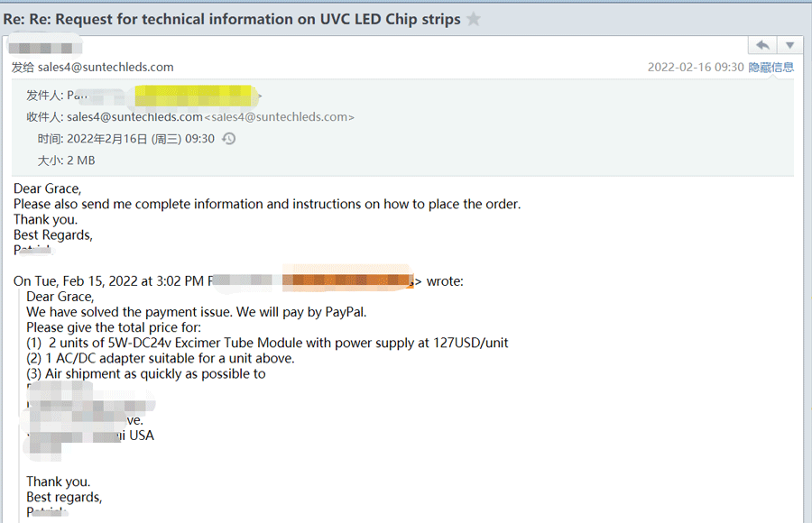
Task: Click the 发给 sales4@suntechleds.com summary line
Action: point(92,67)
